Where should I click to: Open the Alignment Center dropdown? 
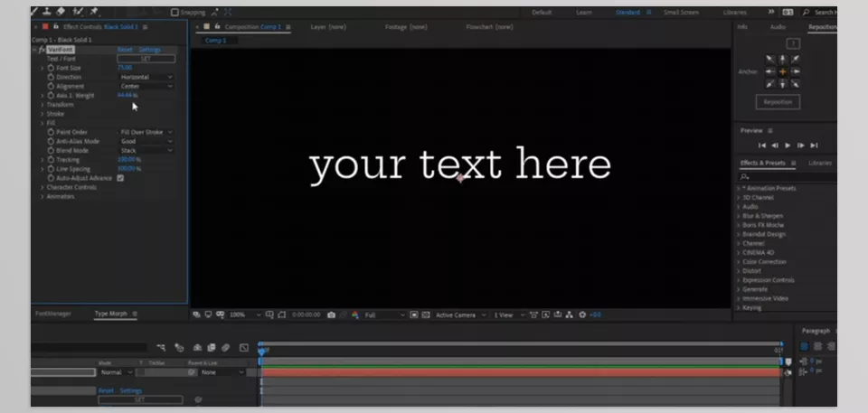coord(146,87)
